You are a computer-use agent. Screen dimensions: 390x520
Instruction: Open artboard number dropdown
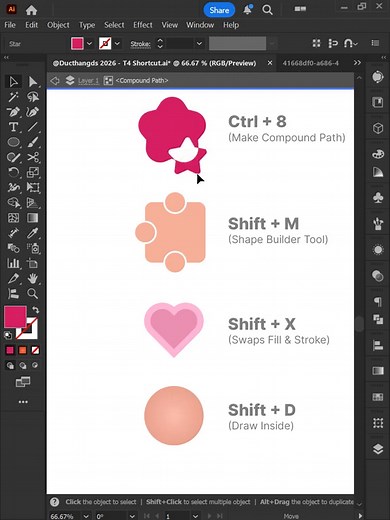(x=196, y=516)
